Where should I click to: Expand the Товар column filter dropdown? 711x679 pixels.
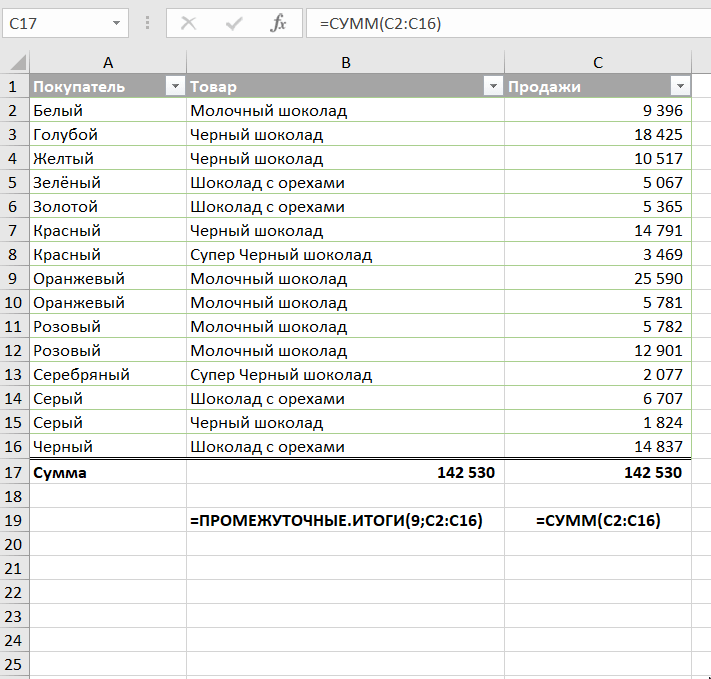coord(492,87)
